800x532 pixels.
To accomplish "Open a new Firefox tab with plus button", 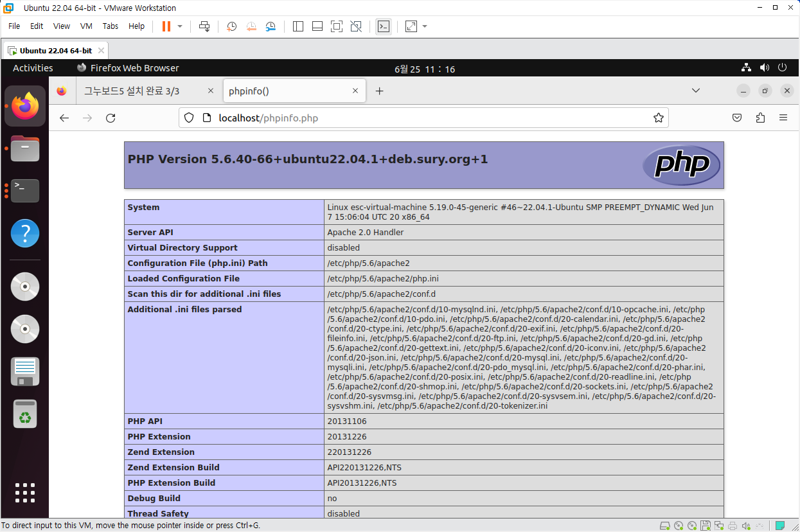I will (x=379, y=91).
